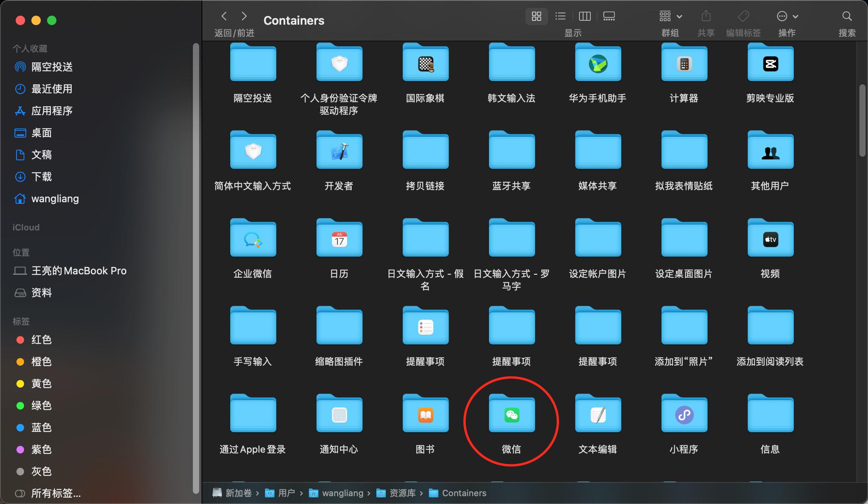This screenshot has height=504, width=868.
Task: Switch to column view
Action: [585, 16]
